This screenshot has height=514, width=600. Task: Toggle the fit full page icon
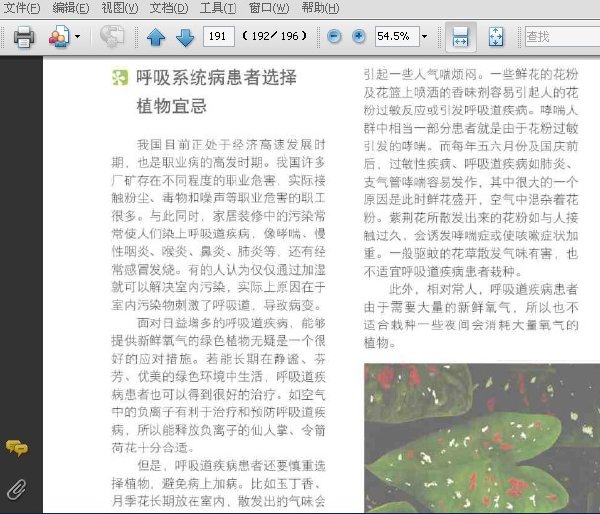click(496, 37)
